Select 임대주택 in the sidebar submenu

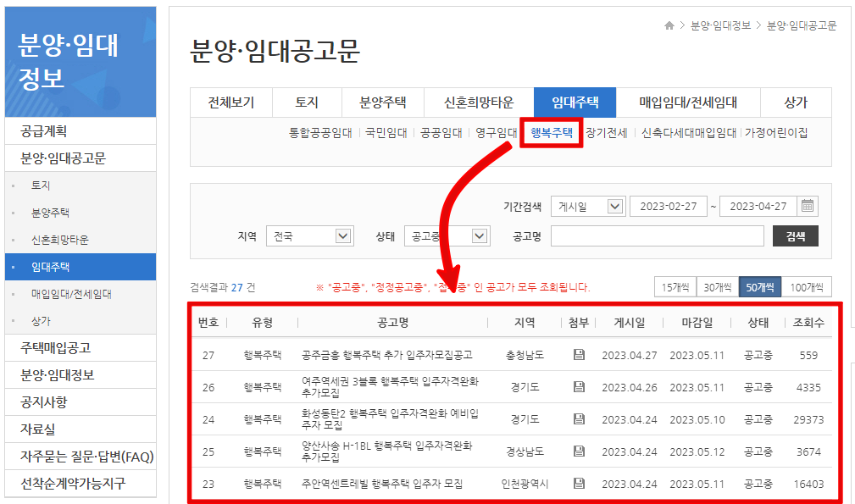[81, 267]
